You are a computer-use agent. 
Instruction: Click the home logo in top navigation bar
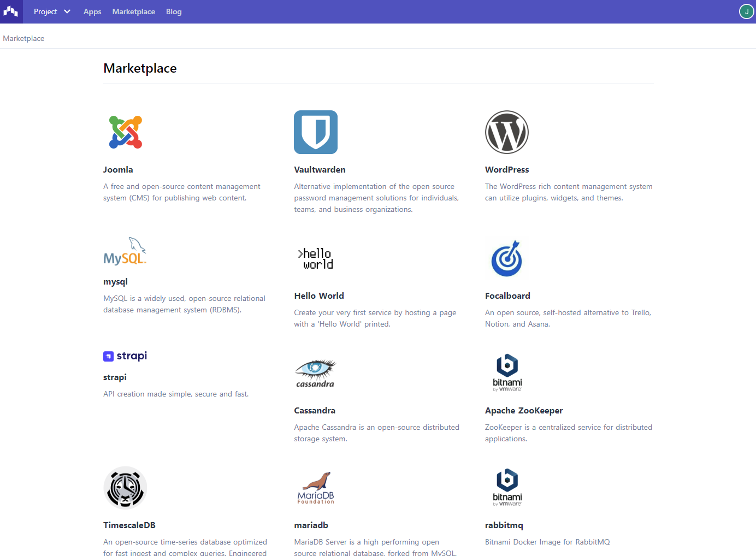point(11,11)
